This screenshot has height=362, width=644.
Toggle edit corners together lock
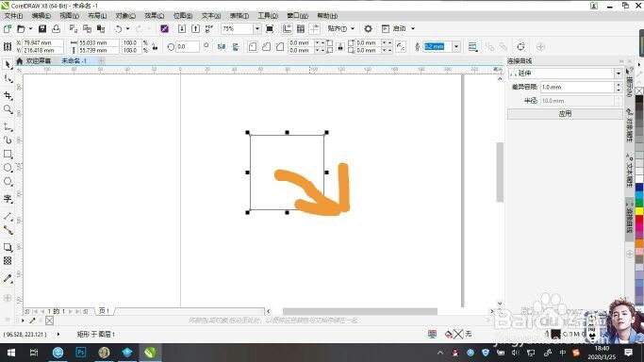[x=340, y=47]
